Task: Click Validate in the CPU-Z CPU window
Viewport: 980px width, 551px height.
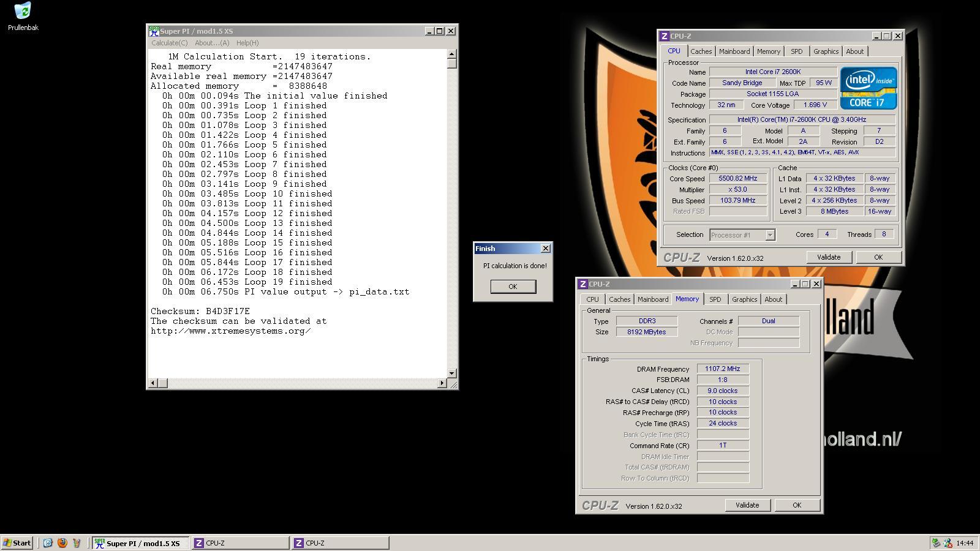Action: click(x=829, y=257)
